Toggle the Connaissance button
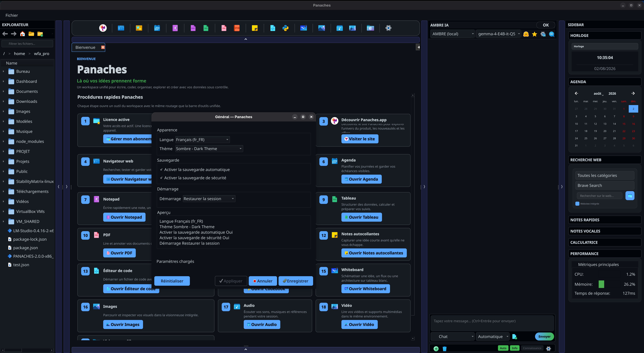 click(532, 348)
